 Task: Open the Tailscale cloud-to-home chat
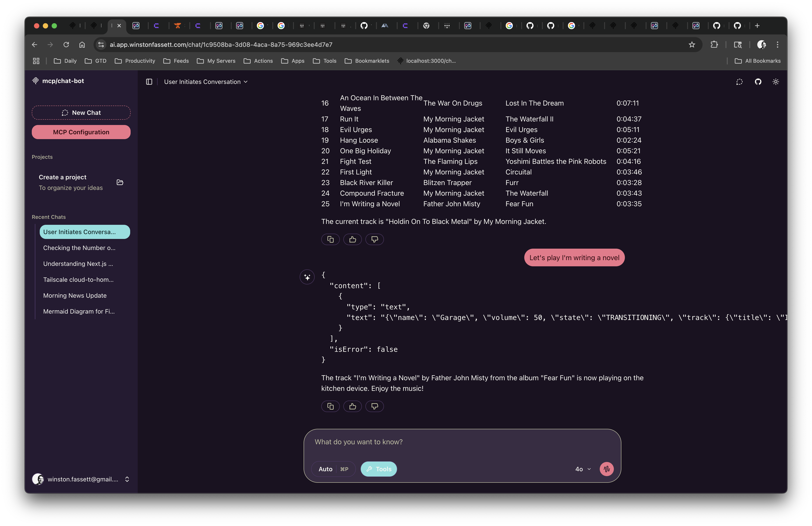coord(79,280)
